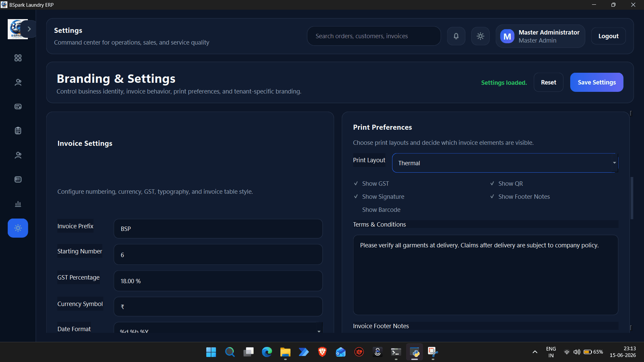The width and height of the screenshot is (644, 362).
Task: Click the M avatar of Master Administrator
Action: tap(507, 36)
